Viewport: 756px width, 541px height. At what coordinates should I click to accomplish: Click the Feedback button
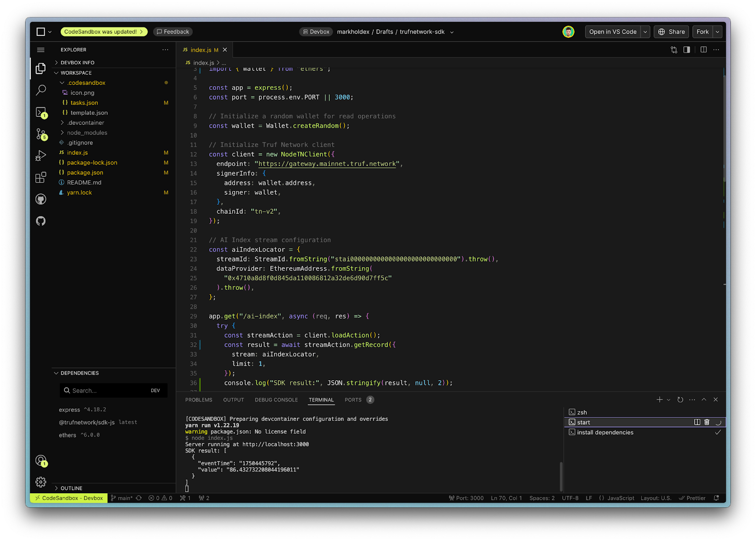(x=173, y=32)
